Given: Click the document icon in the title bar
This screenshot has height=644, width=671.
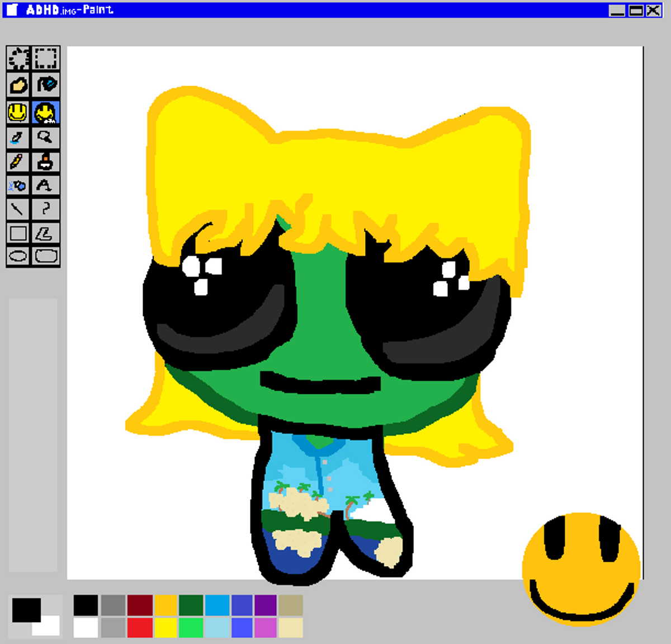Looking at the screenshot, I should coord(12,10).
